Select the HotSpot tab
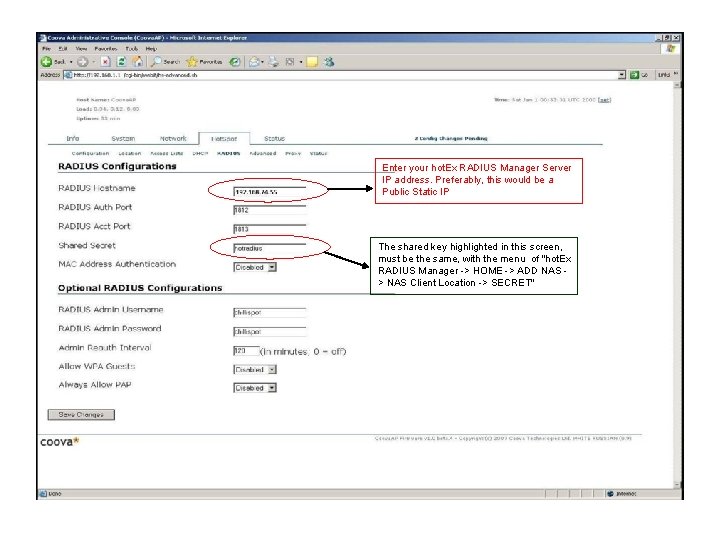The height and width of the screenshot is (540, 720). point(224,139)
